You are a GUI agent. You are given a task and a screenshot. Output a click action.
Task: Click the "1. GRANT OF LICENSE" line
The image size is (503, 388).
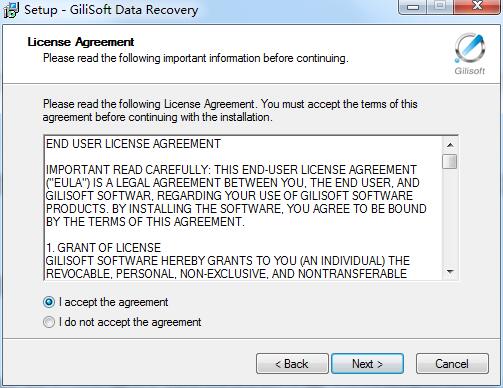click(x=103, y=248)
